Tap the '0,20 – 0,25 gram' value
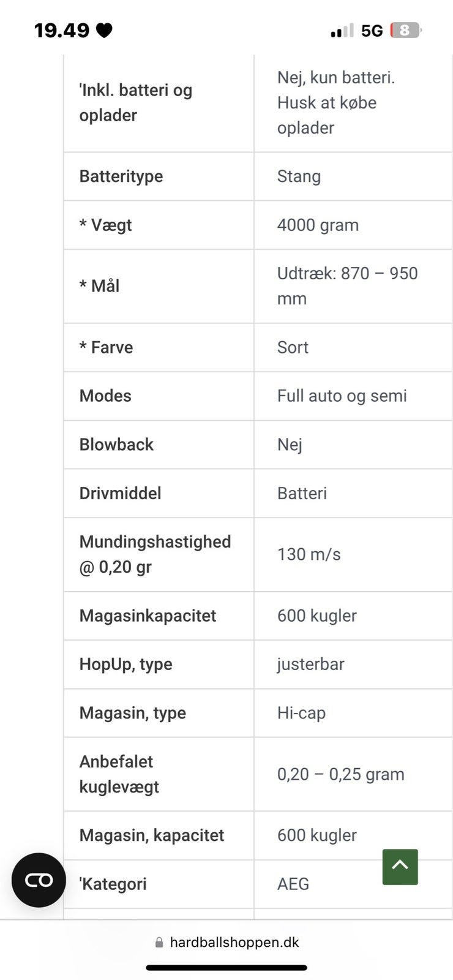The height and width of the screenshot is (980, 453). pos(340,774)
